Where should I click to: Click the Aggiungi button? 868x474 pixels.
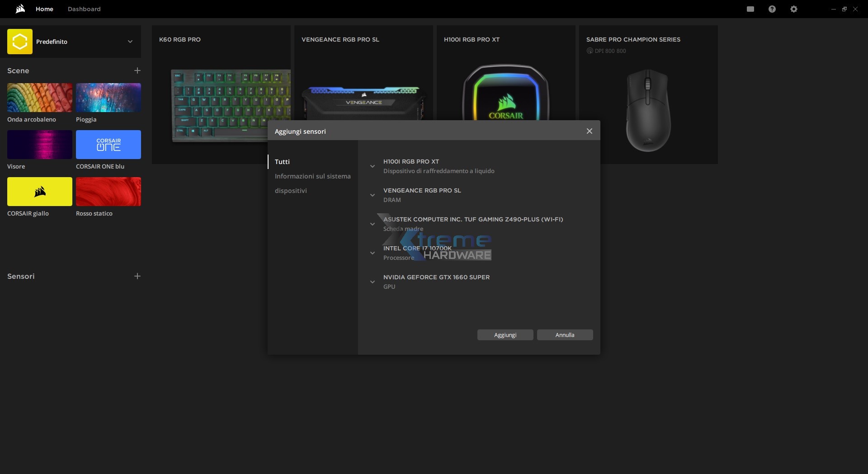click(505, 335)
